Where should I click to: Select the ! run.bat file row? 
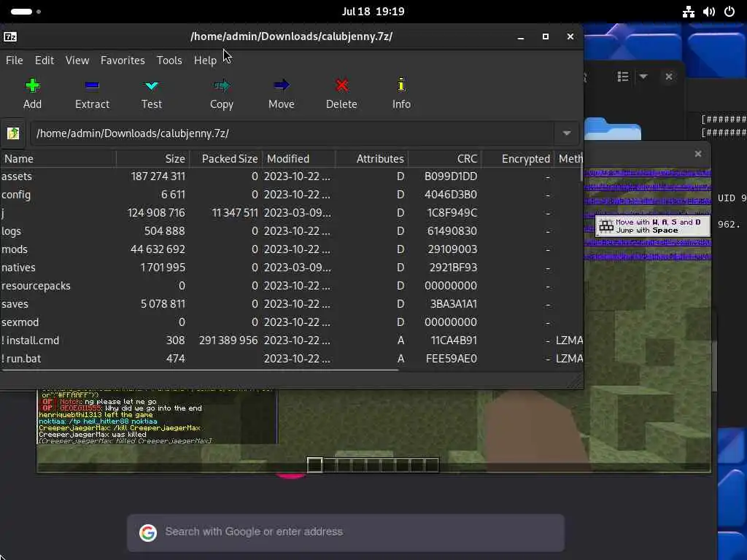(x=292, y=359)
